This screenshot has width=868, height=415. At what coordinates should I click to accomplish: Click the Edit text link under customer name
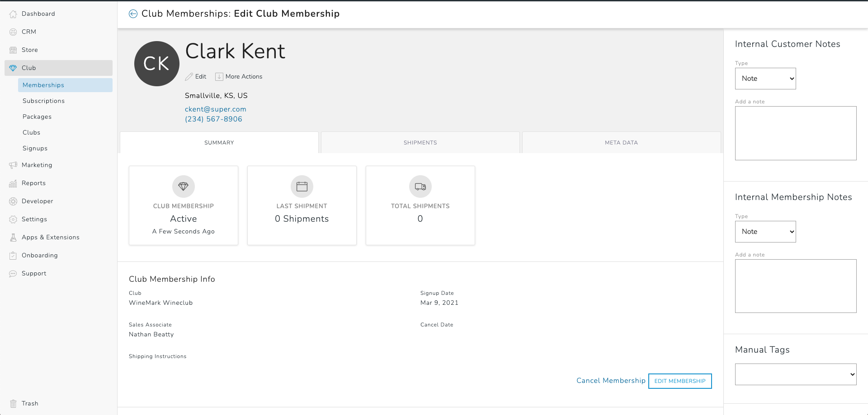point(201,77)
